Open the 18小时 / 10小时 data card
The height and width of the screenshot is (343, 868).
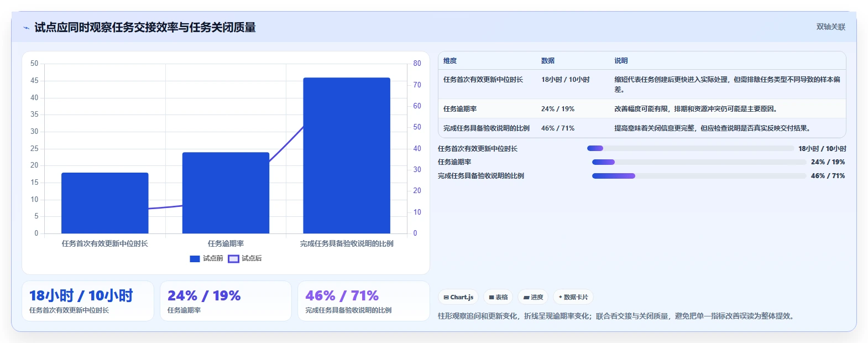[88, 301]
